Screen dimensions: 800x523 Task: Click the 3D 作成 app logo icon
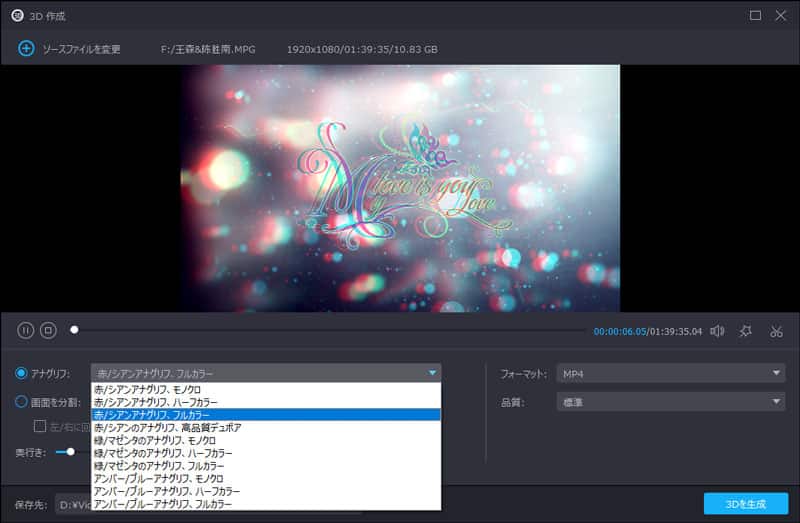pos(17,16)
